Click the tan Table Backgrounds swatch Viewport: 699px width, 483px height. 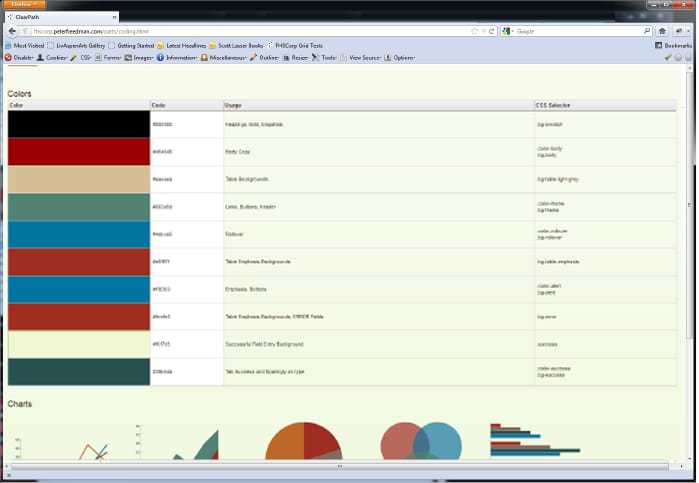(x=79, y=179)
